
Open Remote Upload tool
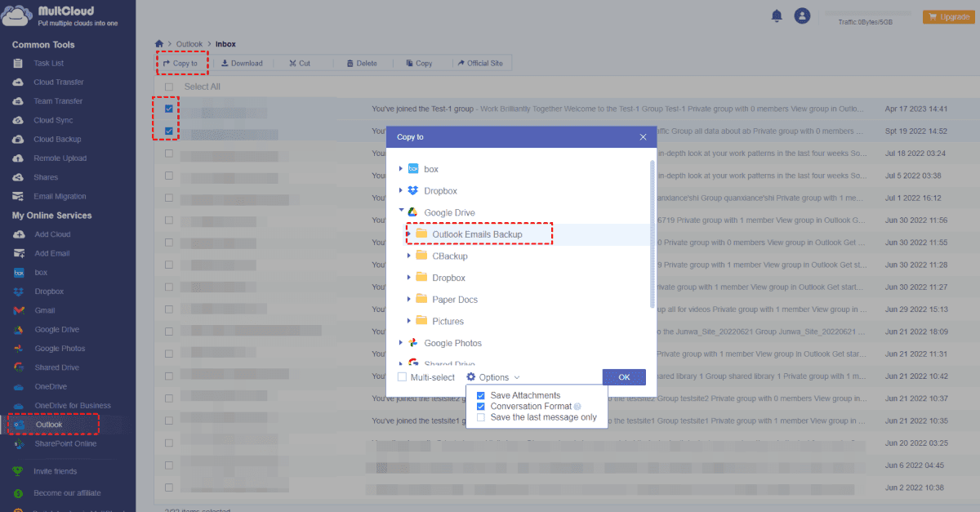(x=60, y=158)
